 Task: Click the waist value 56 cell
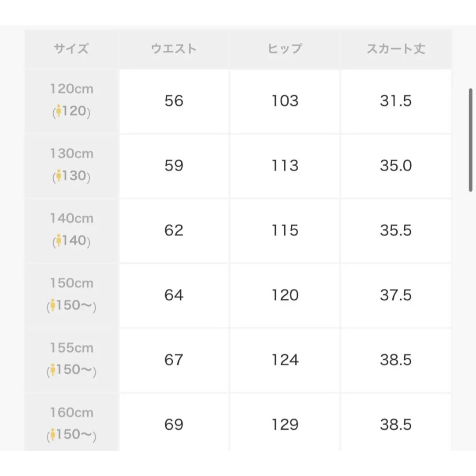174,101
